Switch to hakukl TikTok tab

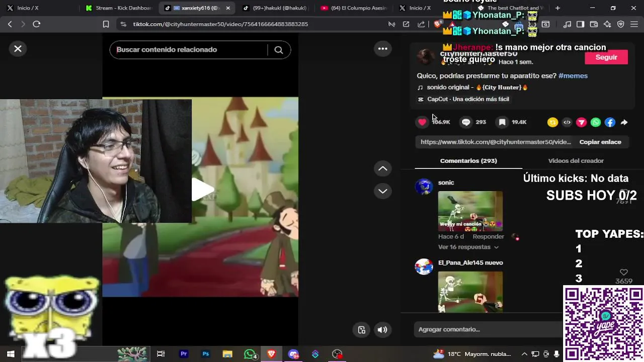[x=274, y=8]
